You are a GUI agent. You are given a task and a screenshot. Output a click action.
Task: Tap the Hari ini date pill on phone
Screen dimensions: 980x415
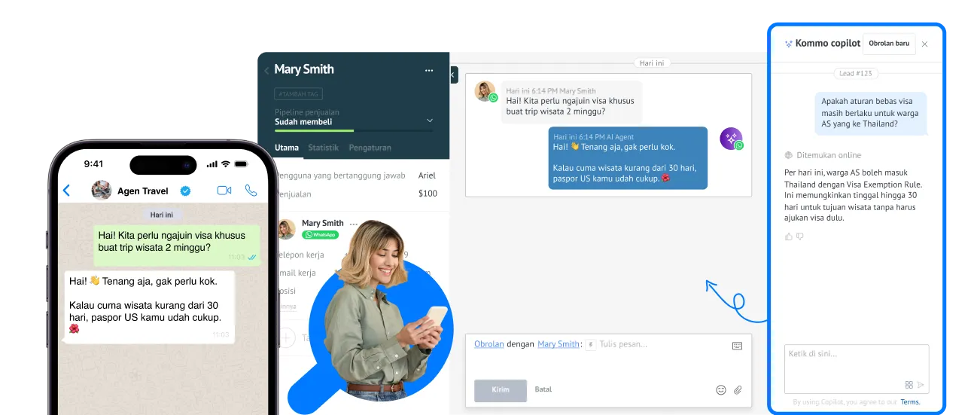(x=162, y=215)
